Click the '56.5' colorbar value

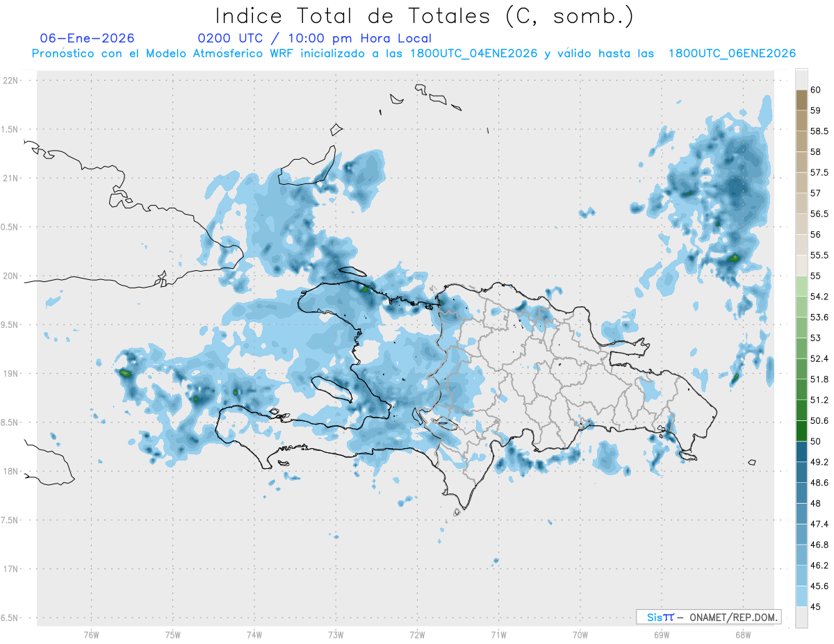[819, 214]
